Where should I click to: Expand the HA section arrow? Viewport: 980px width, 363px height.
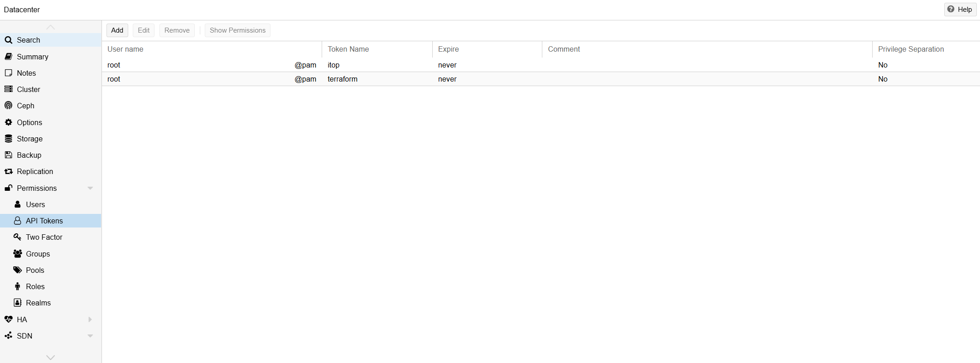click(x=90, y=319)
